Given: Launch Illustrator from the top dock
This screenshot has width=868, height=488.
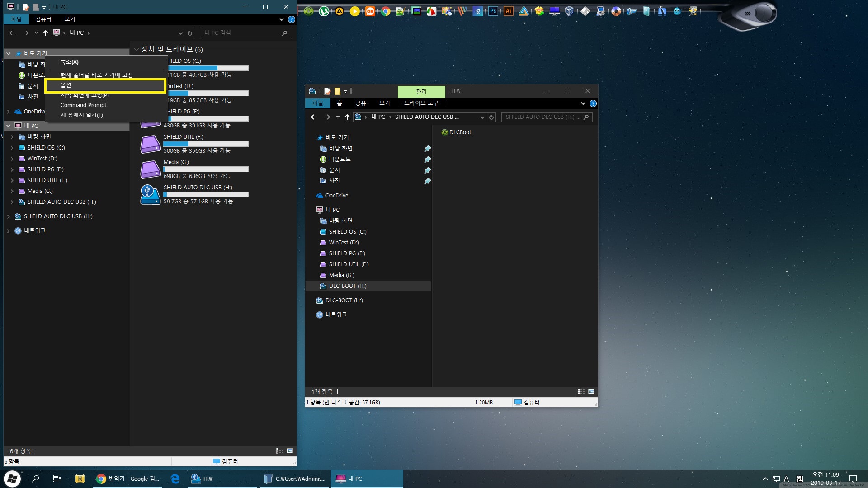Looking at the screenshot, I should point(508,11).
